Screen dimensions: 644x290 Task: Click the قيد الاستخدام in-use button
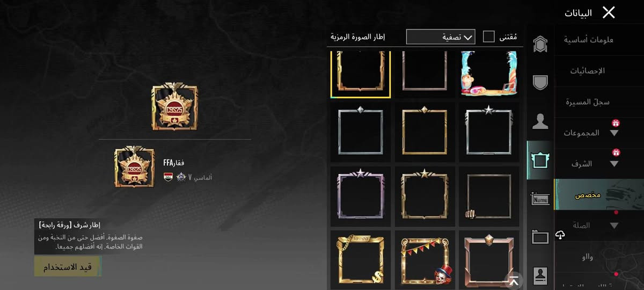click(68, 266)
